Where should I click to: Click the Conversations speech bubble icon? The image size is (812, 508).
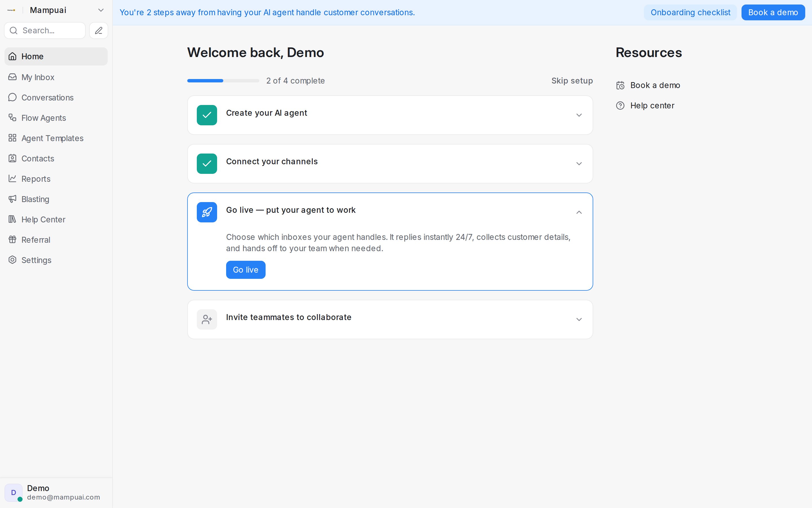(x=12, y=97)
